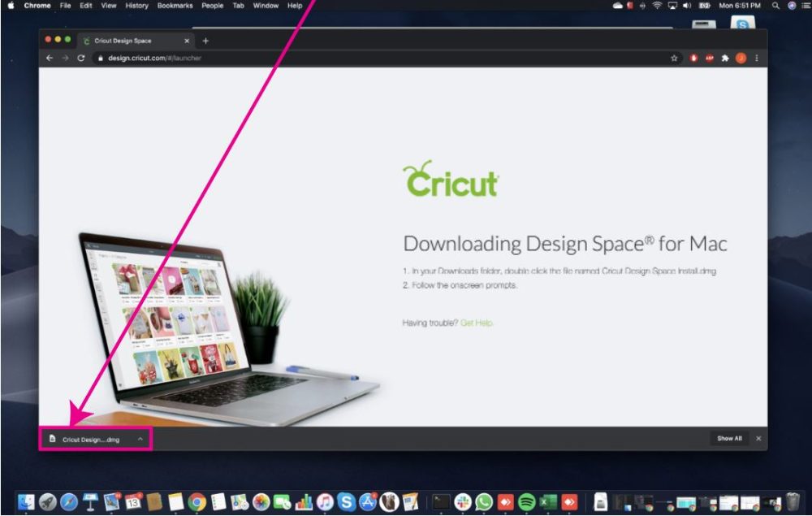Open cloud status icon in menu bar

tap(617, 6)
